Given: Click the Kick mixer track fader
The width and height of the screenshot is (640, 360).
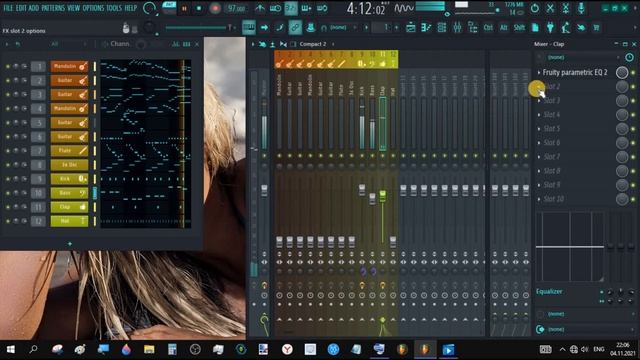Looking at the screenshot, I should pyautogui.click(x=362, y=190).
